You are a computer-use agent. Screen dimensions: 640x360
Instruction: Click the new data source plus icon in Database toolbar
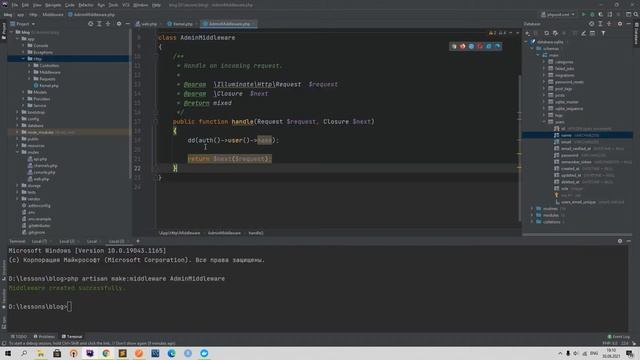point(528,33)
